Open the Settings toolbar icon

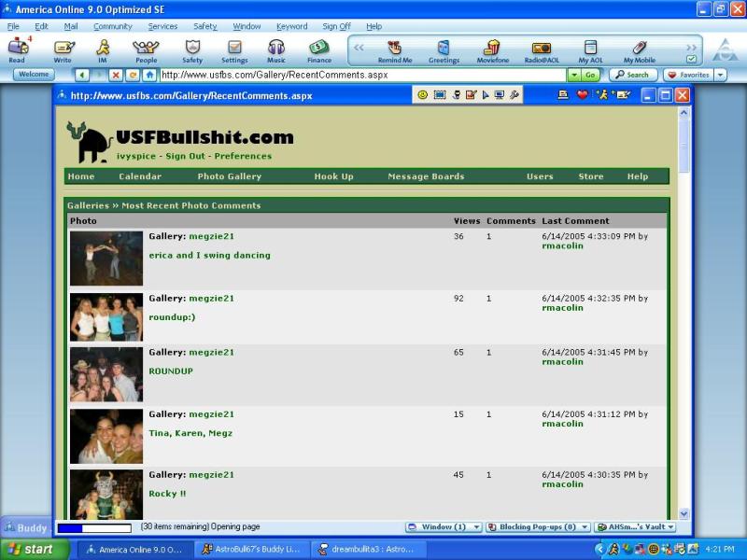click(x=234, y=51)
